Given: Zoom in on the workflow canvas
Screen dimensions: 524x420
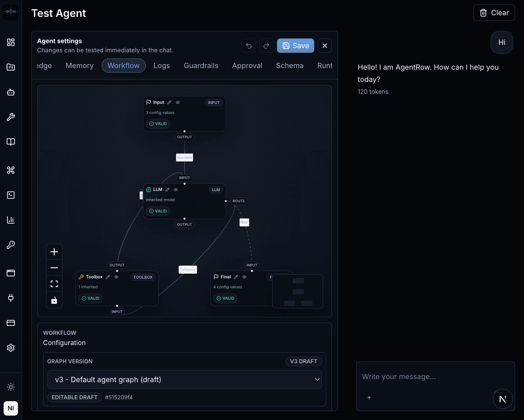Looking at the screenshot, I should click(54, 252).
